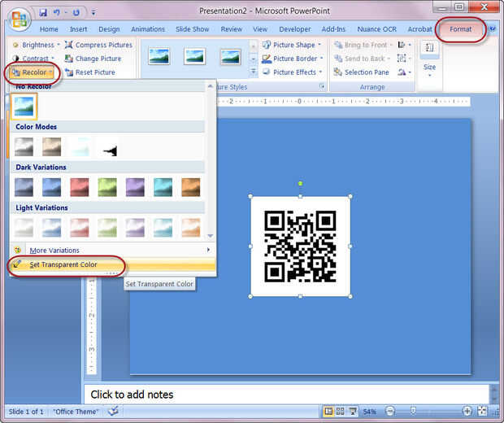504x423 pixels.
Task: Open the Contrast dropdown
Action: pos(33,59)
